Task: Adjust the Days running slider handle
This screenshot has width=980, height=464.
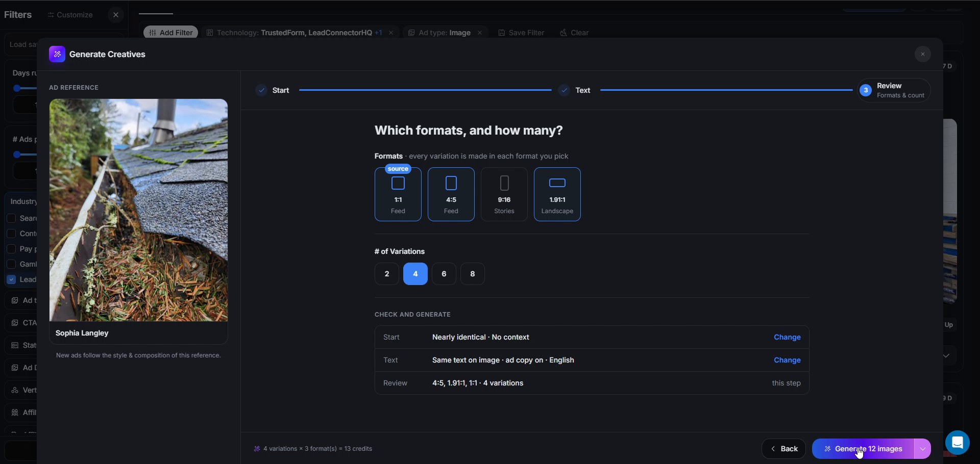Action: 17,88
